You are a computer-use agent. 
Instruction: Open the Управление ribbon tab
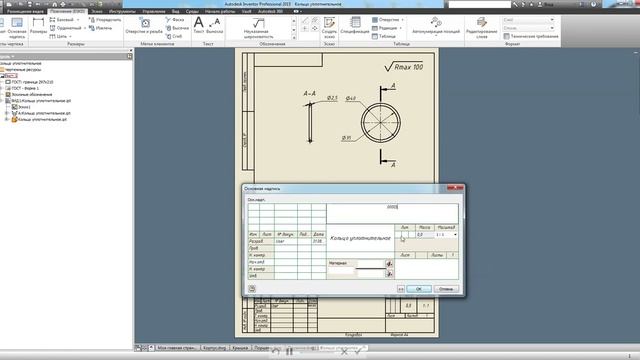tap(154, 11)
